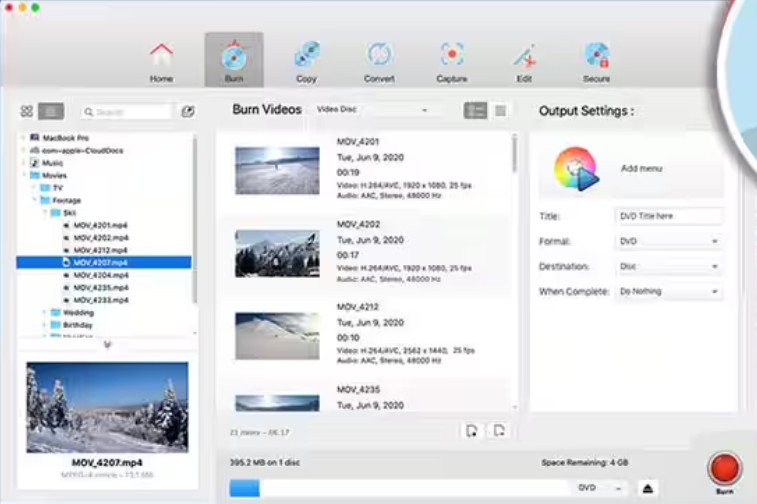Open the Home section in the toolbar
Viewport: 757px width, 504px height.
click(161, 60)
